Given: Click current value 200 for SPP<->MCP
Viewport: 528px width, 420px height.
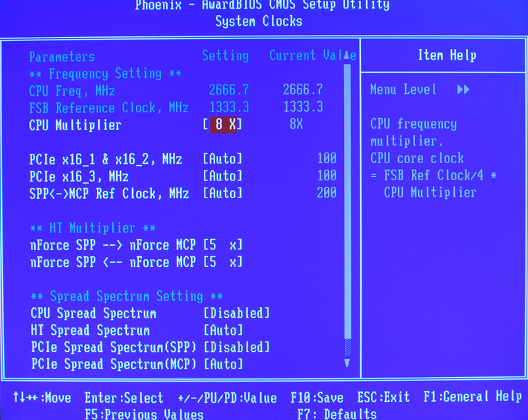Looking at the screenshot, I should pos(327,193).
